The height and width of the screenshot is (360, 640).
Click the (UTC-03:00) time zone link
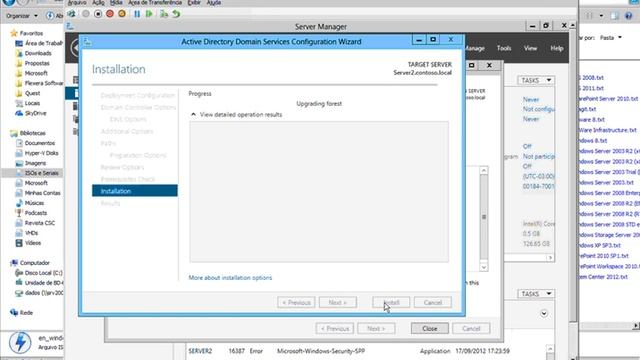[538, 176]
